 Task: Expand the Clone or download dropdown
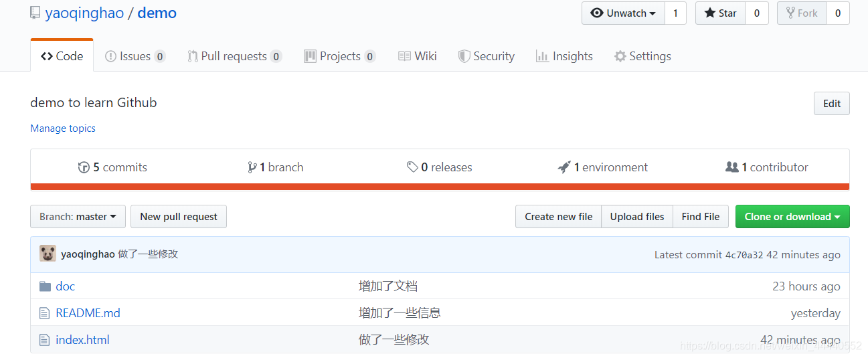tap(792, 217)
